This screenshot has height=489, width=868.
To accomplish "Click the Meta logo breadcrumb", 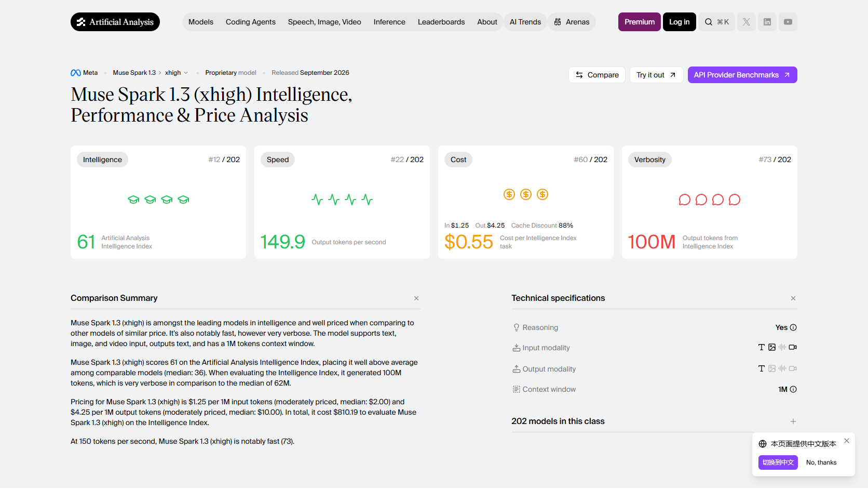I will pyautogui.click(x=84, y=73).
